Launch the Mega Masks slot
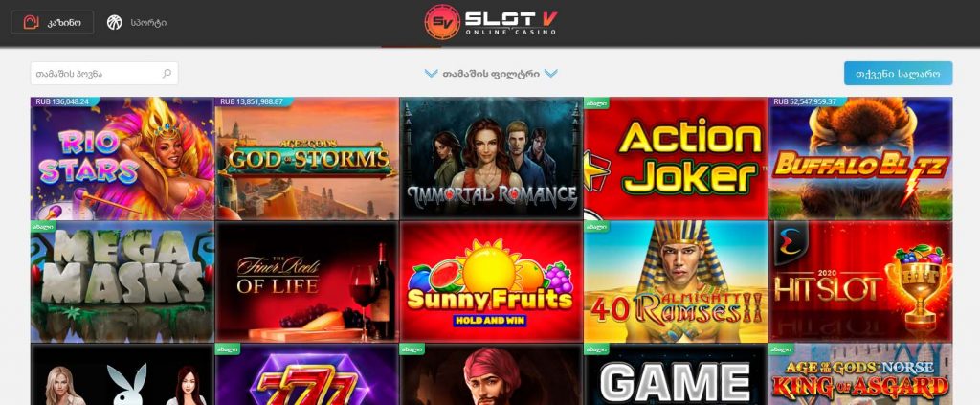This screenshot has height=405, width=980. click(x=122, y=281)
